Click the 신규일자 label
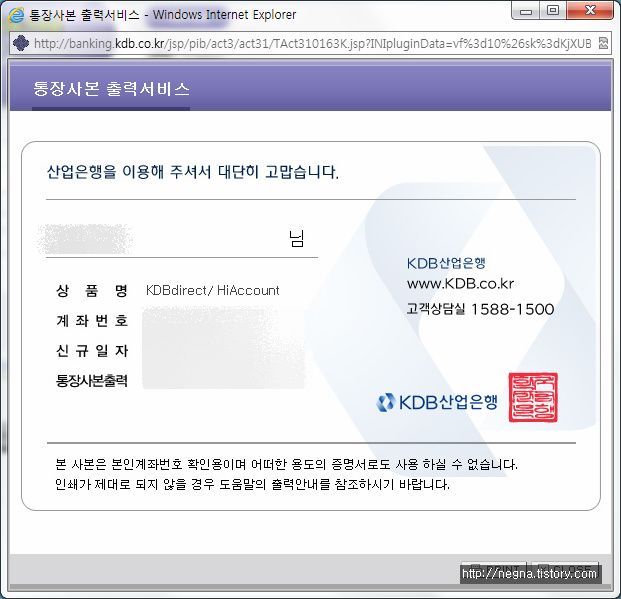The height and width of the screenshot is (599, 621). click(x=92, y=351)
